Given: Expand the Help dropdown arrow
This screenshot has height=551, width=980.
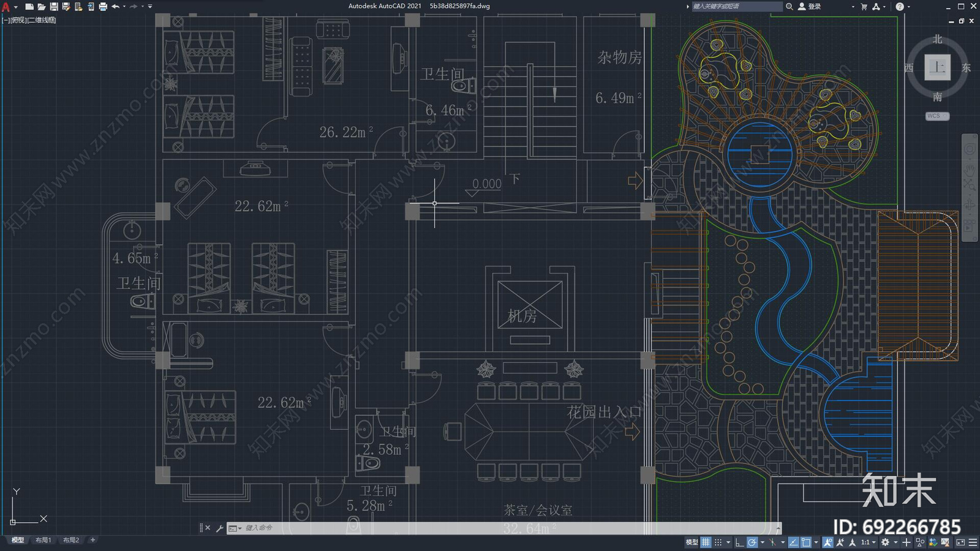Looking at the screenshot, I should point(909,7).
